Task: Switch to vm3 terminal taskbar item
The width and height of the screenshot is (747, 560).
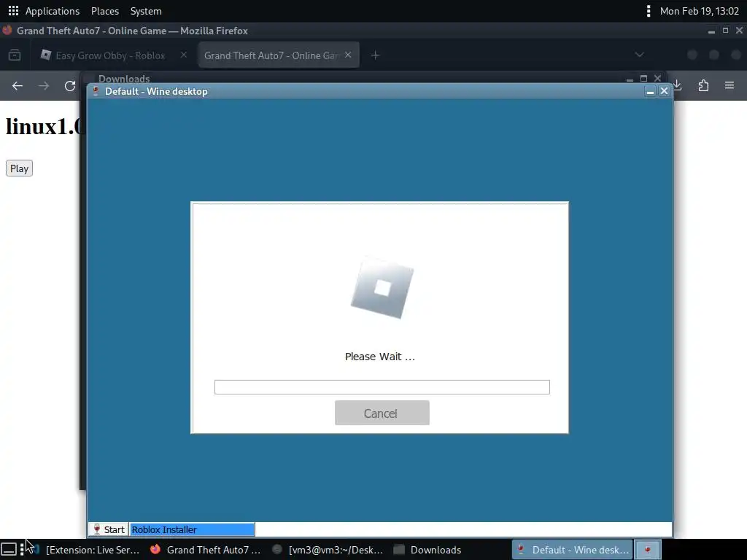Action: (328, 550)
